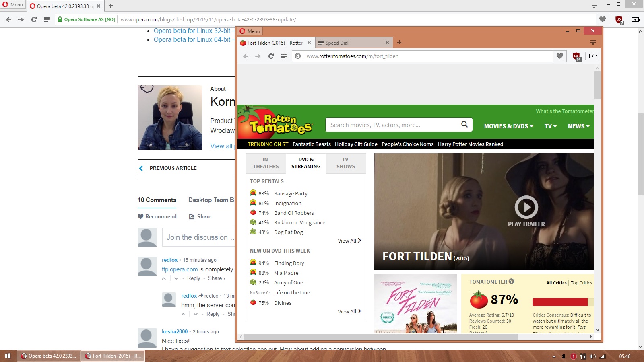The width and height of the screenshot is (644, 362).
Task: Click heart bookmark icon in back window
Action: pyautogui.click(x=603, y=19)
